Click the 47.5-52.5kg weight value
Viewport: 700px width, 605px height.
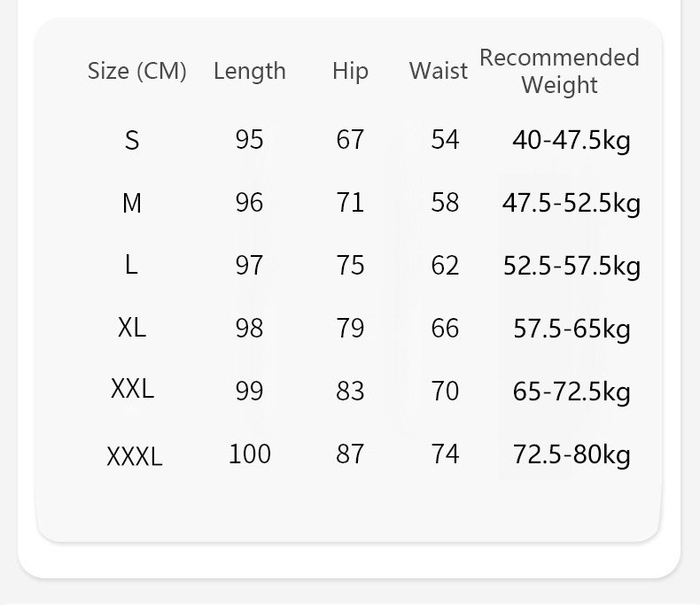point(572,204)
